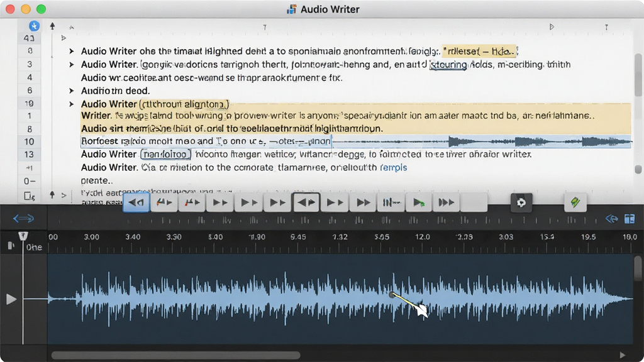644x362 pixels.
Task: Click the blue double-headed horizontal arrow icon
Action: pos(23,218)
